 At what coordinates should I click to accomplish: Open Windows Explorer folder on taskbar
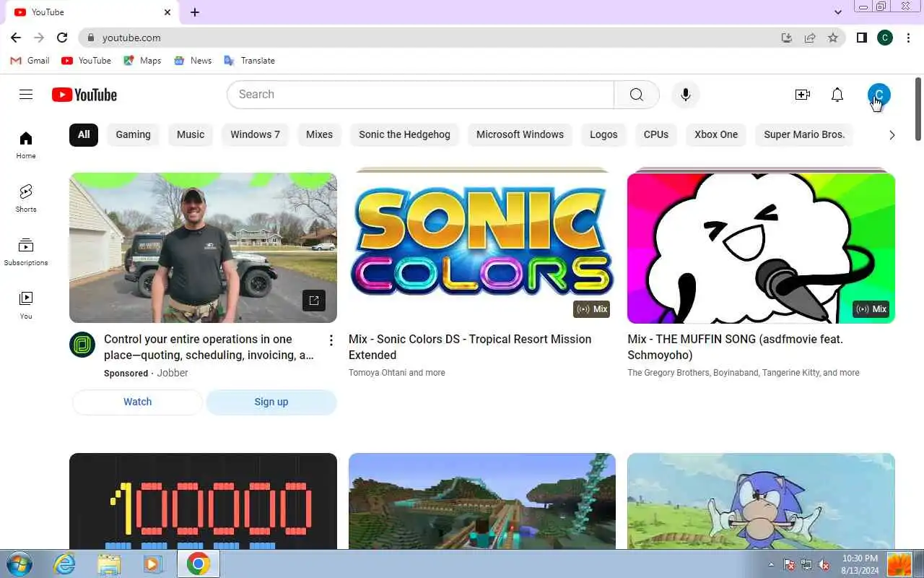[x=109, y=564]
